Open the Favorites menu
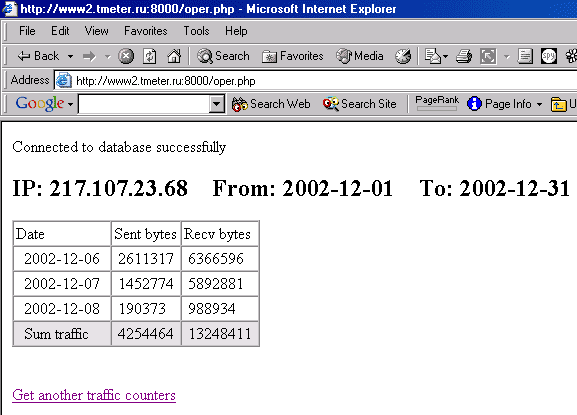Image resolution: width=577 pixels, height=415 pixels. 146,31
